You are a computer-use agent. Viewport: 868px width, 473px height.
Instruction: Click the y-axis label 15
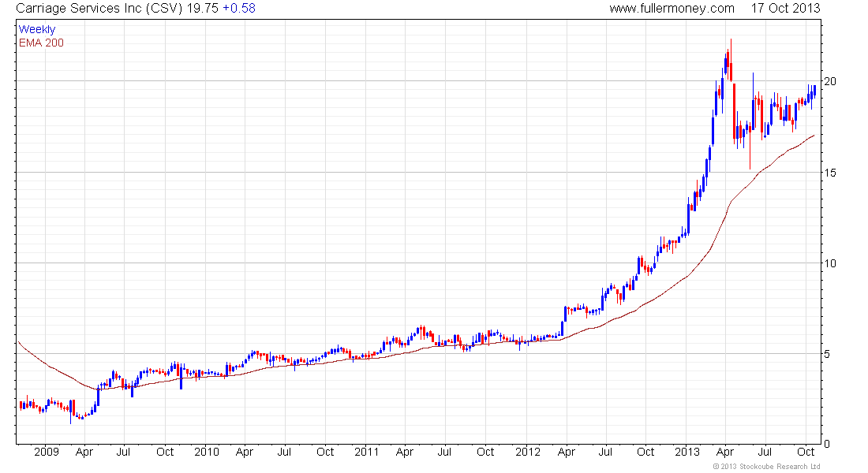point(830,173)
